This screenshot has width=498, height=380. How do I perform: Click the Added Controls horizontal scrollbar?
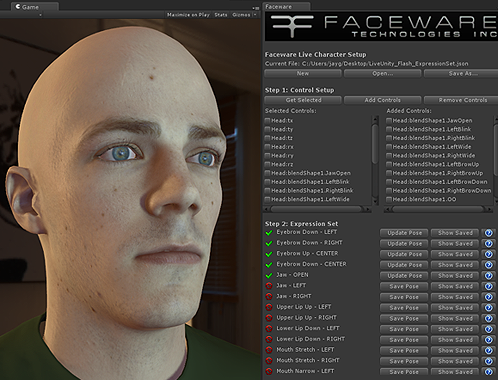(438, 209)
